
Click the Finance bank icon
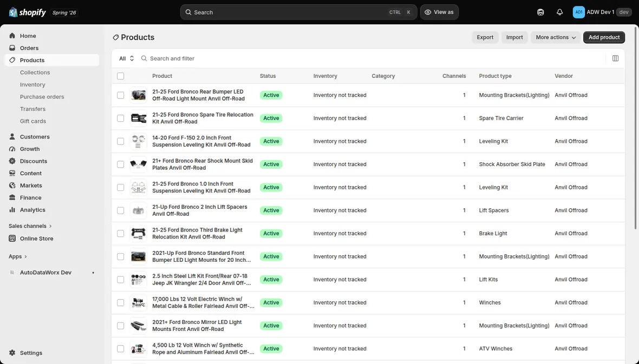[x=12, y=198]
